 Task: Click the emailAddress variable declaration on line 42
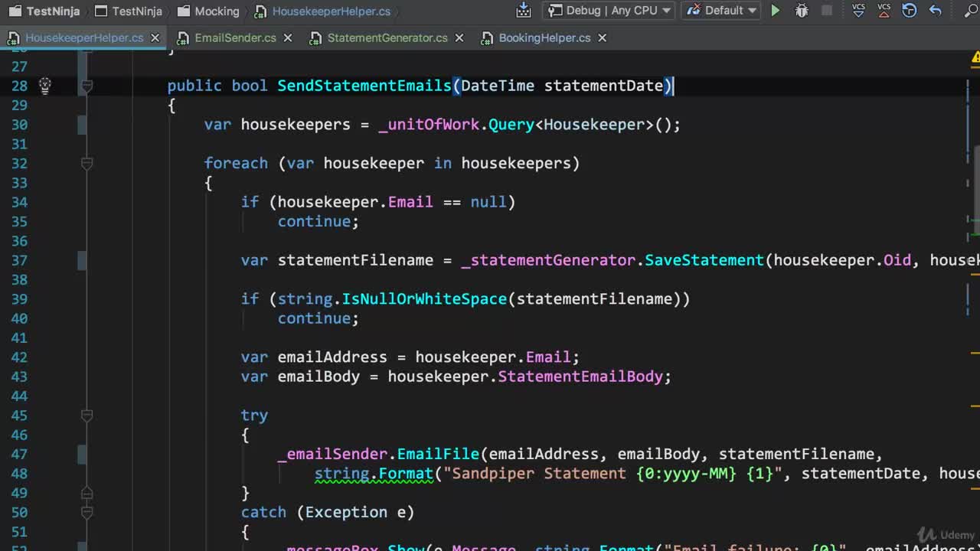click(x=332, y=357)
